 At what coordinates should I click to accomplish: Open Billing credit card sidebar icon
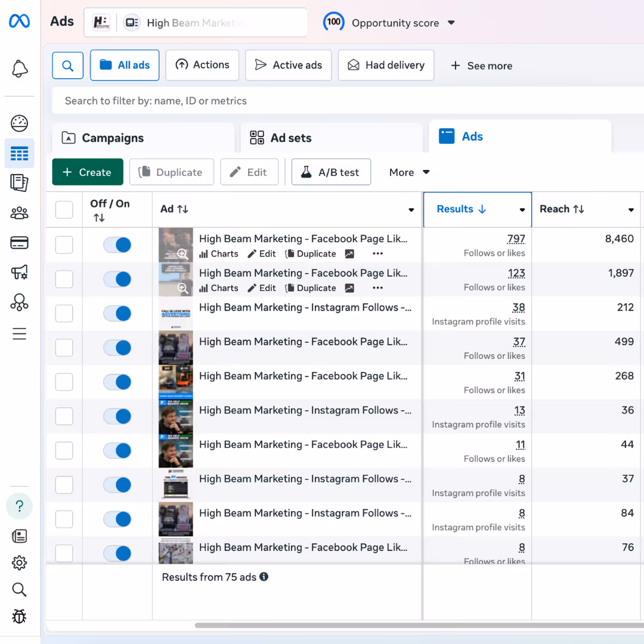[19, 243]
